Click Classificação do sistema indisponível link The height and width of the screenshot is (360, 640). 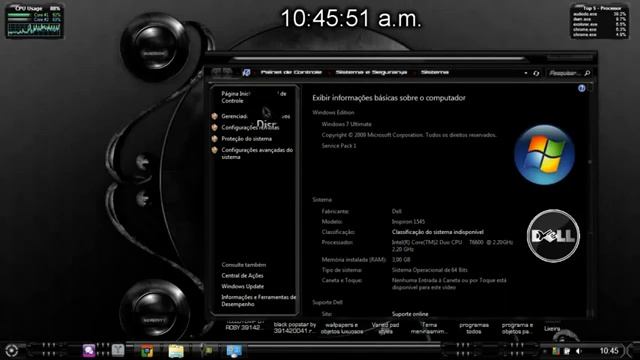pos(438,232)
